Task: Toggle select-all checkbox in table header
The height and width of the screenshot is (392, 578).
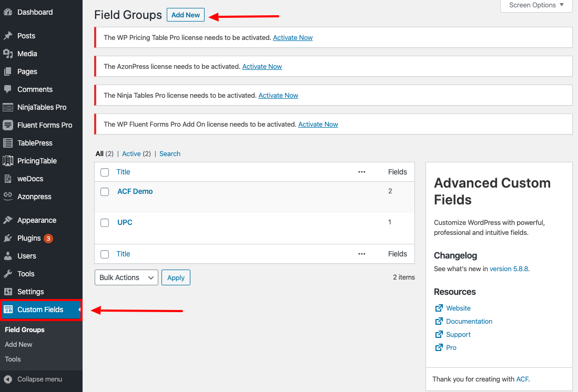Action: pos(105,172)
